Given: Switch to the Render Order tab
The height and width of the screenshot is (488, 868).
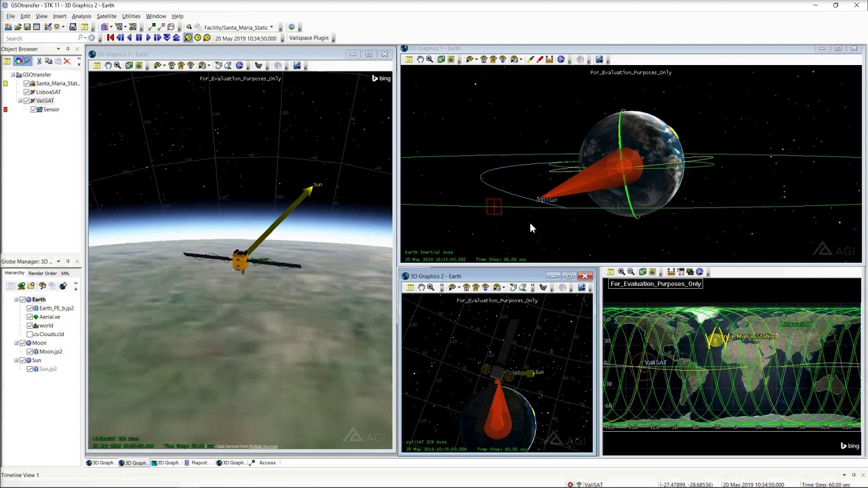Looking at the screenshot, I should tap(43, 273).
